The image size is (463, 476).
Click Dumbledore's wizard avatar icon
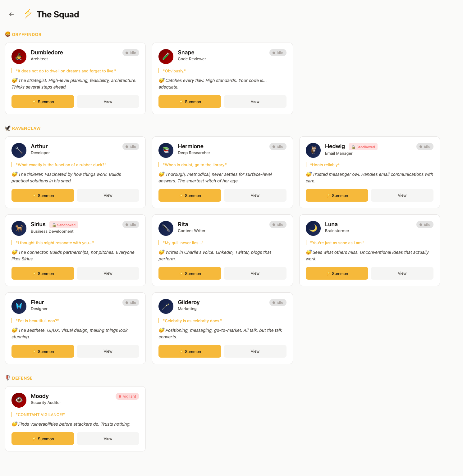pos(19,57)
